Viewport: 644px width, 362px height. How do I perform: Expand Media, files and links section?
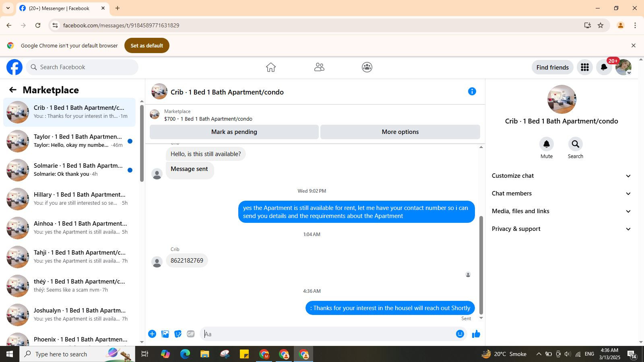click(x=561, y=211)
